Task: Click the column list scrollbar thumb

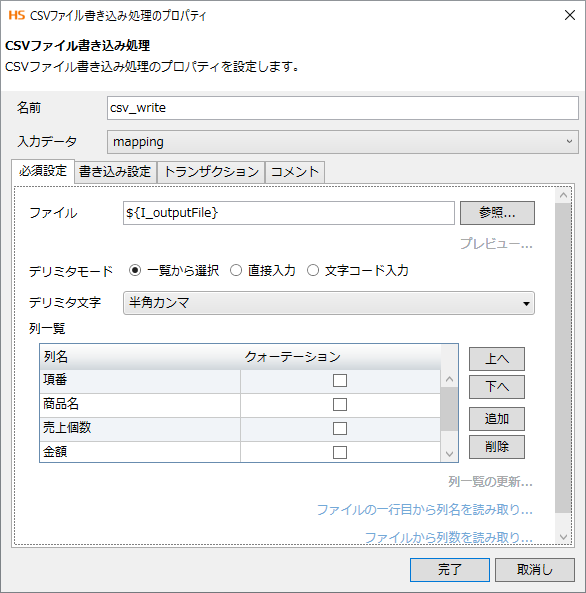Action: point(449,409)
